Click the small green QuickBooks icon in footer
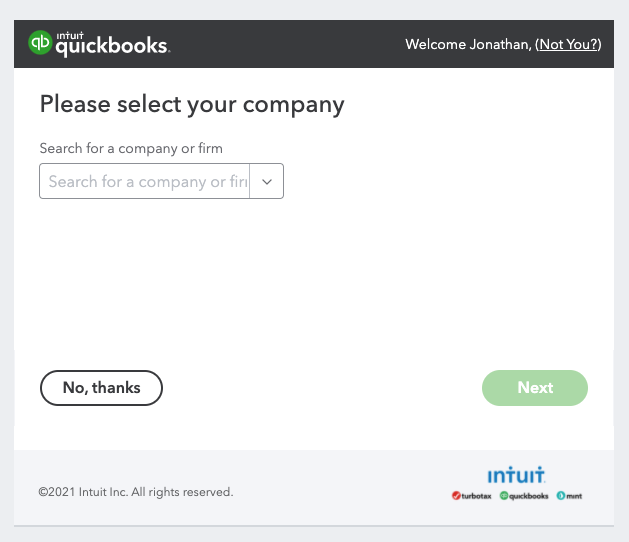Viewport: 629px width, 542px height. tap(504, 495)
